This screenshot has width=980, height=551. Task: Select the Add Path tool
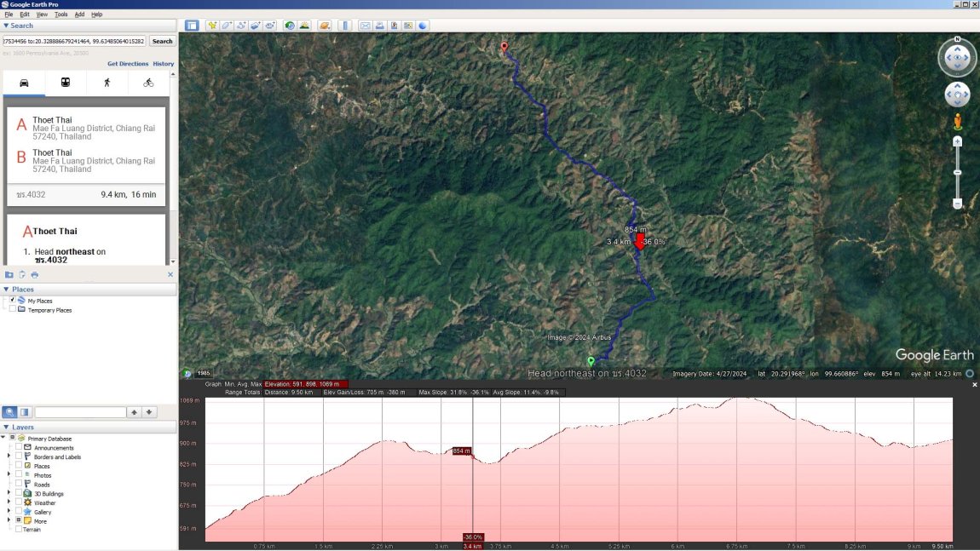(x=242, y=25)
